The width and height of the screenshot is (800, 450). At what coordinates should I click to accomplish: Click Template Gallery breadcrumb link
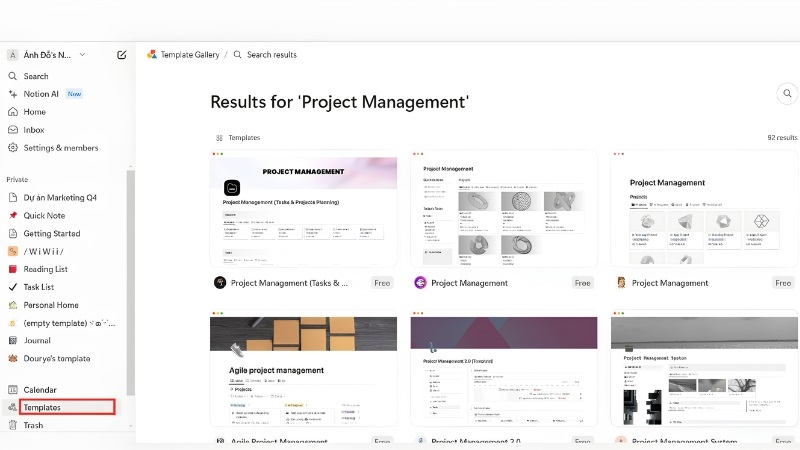click(x=190, y=55)
